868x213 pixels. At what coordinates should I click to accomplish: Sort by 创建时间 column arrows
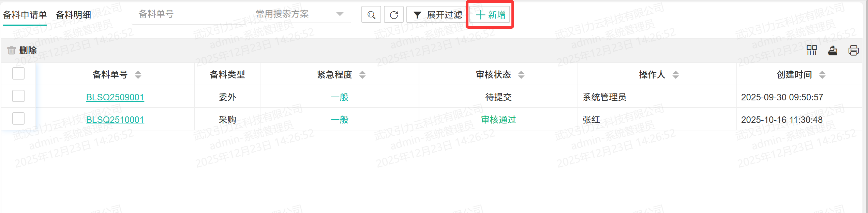pos(822,74)
